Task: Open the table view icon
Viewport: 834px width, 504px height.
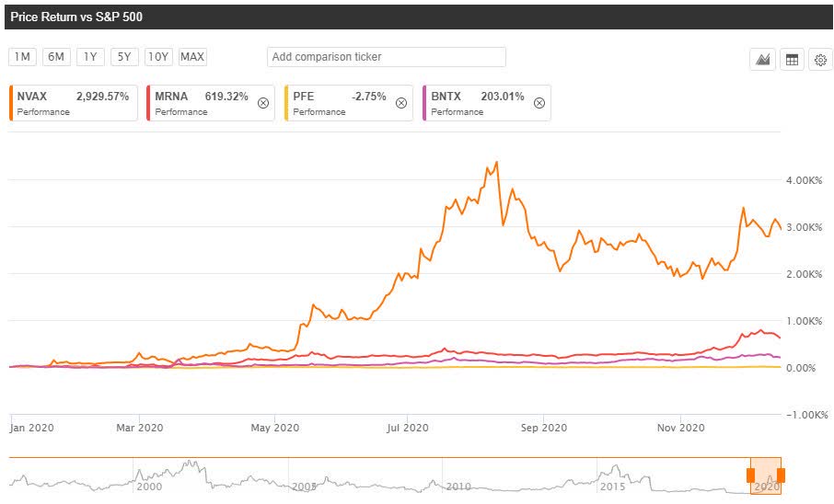Action: 791,60
